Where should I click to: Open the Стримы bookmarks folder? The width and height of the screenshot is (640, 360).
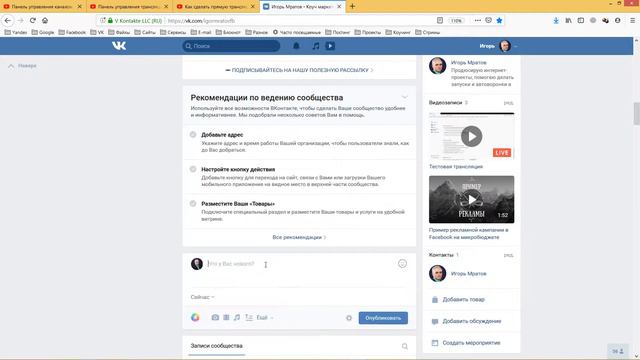point(427,32)
